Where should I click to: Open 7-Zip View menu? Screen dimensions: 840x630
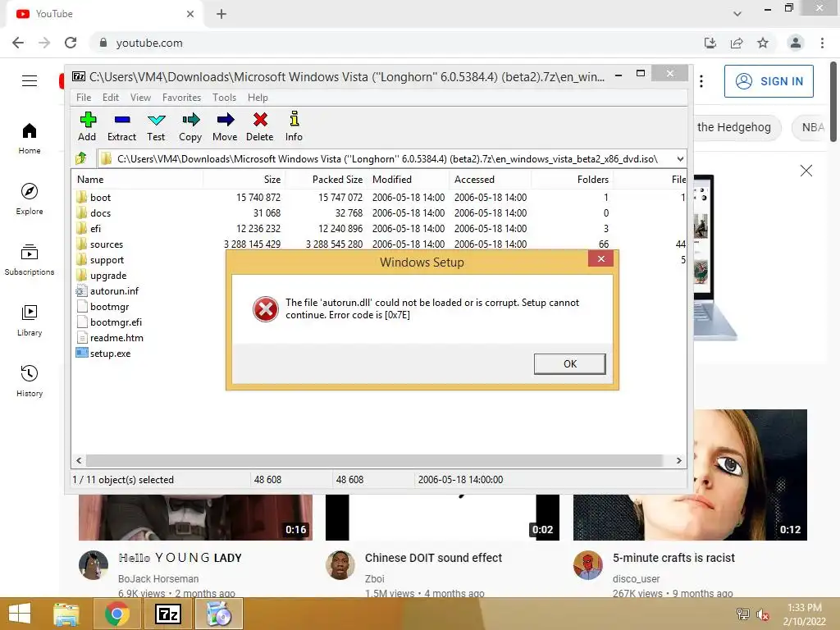pos(140,98)
